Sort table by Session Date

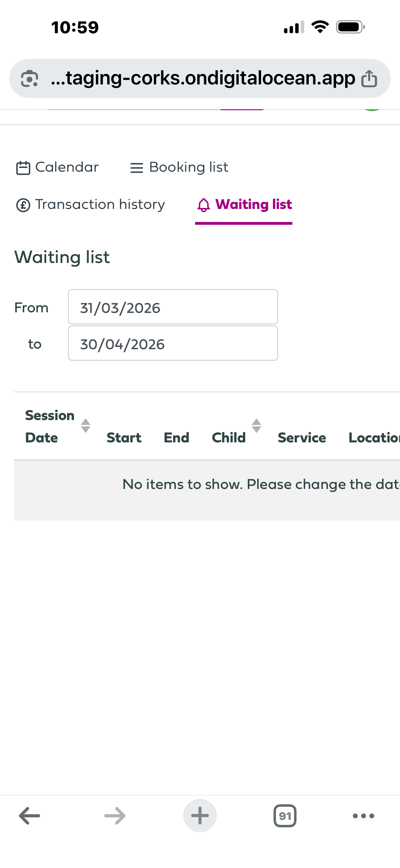tap(86, 426)
